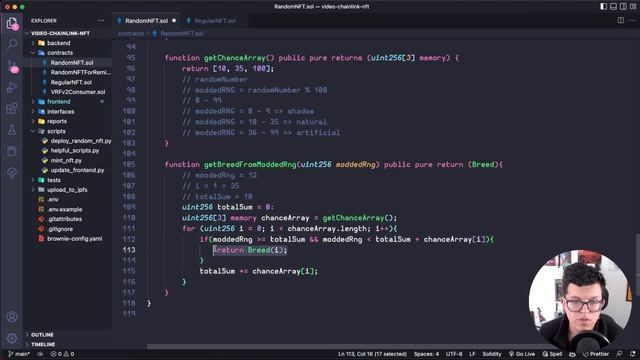This screenshot has height=360, width=640.
Task: Collapse the contracts folder
Action: pos(60,53)
